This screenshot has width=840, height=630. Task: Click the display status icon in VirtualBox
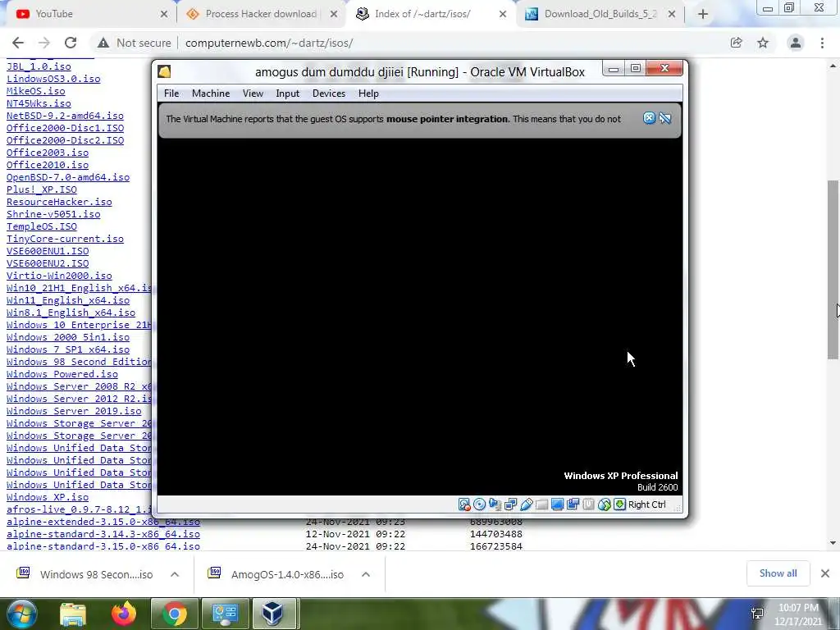point(557,504)
